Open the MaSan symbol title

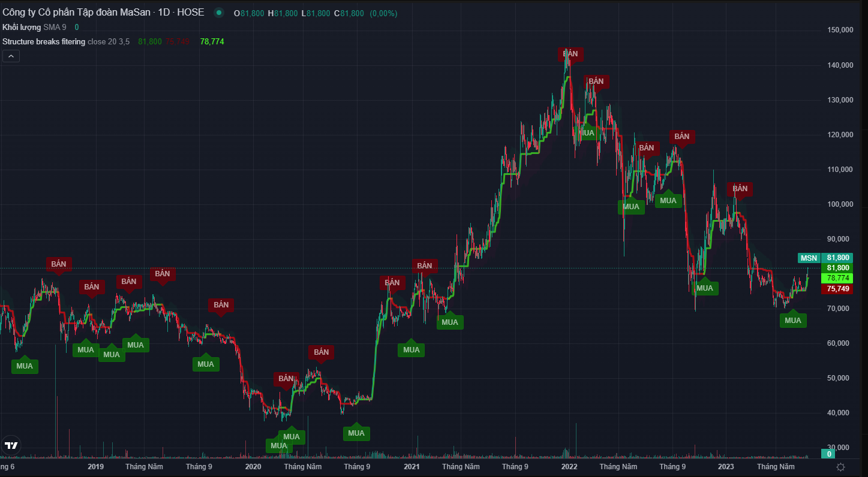click(x=104, y=13)
